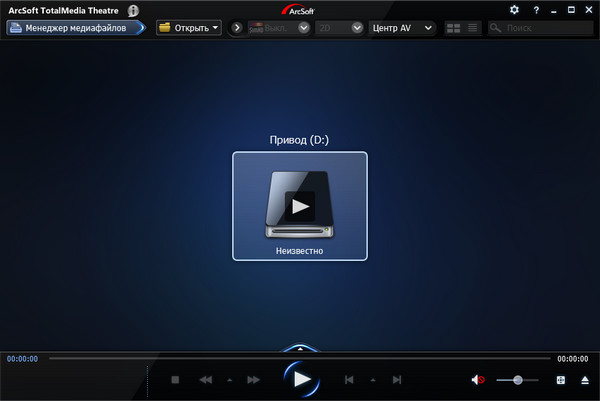Image resolution: width=600 pixels, height=401 pixels.
Task: Open the settings gear
Action: pos(514,10)
